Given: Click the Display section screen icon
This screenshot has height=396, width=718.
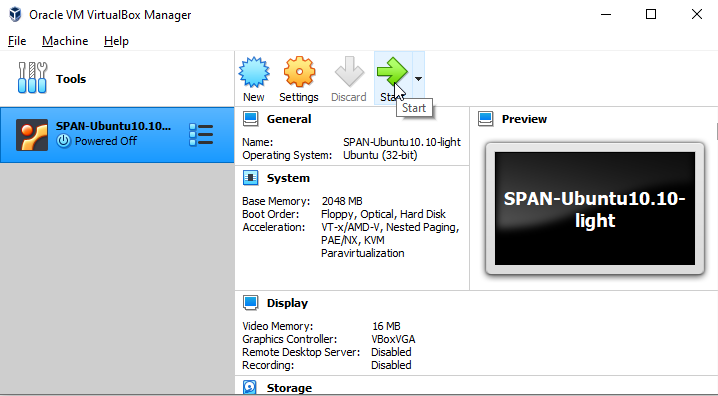Looking at the screenshot, I should click(250, 303).
